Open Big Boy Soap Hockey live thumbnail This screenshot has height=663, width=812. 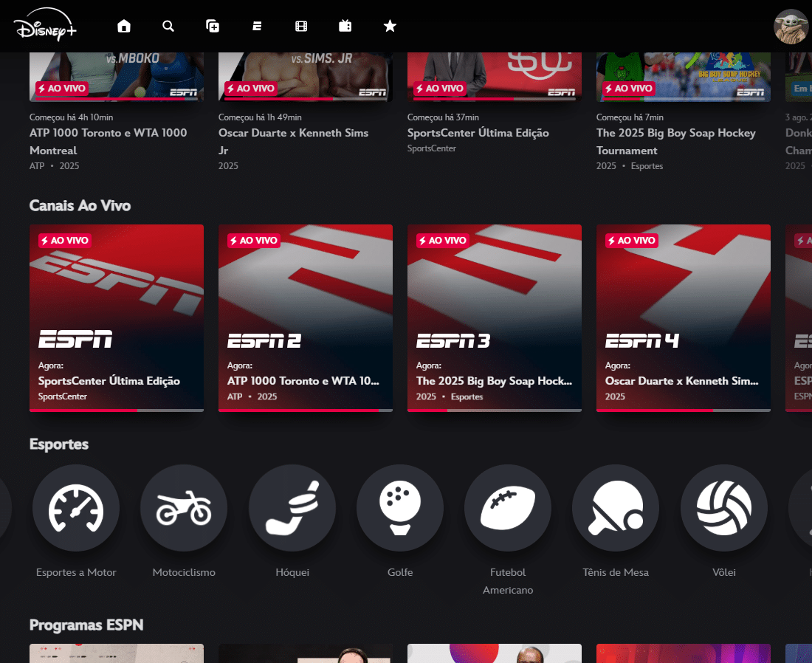pos(684,77)
